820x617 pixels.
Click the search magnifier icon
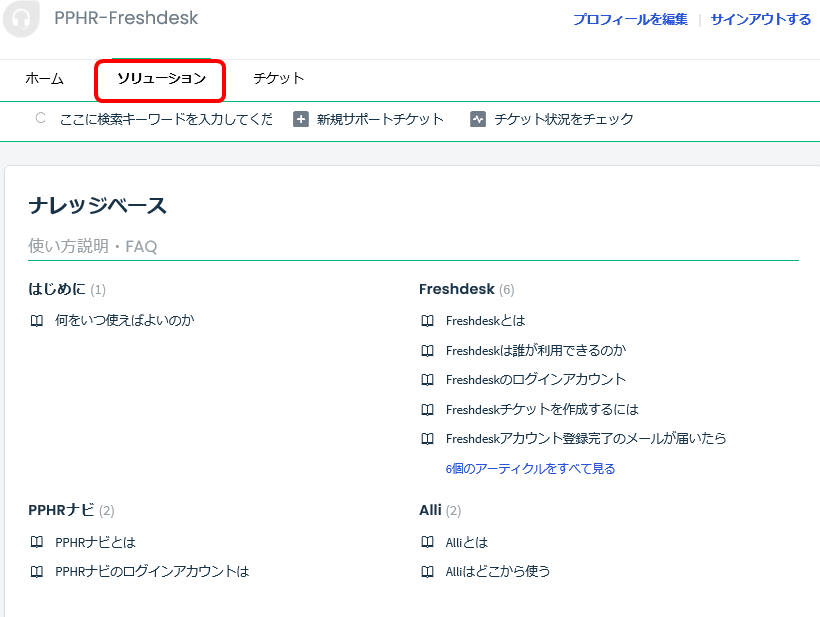point(40,118)
